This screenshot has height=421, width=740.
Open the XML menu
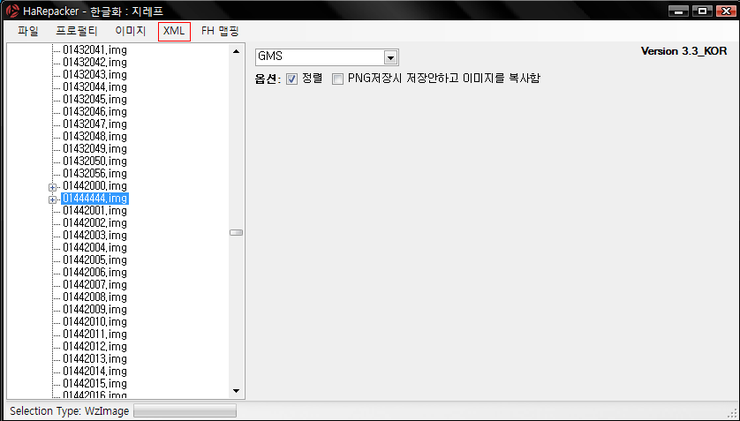point(174,32)
